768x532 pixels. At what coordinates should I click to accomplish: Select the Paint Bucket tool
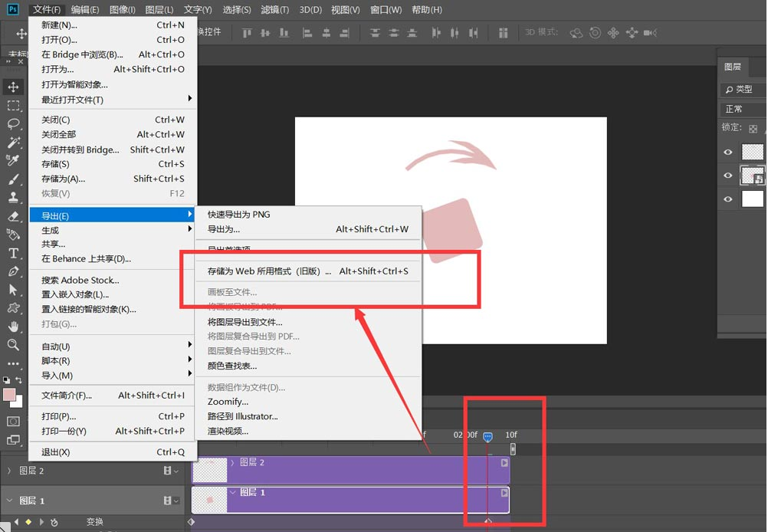[x=13, y=235]
